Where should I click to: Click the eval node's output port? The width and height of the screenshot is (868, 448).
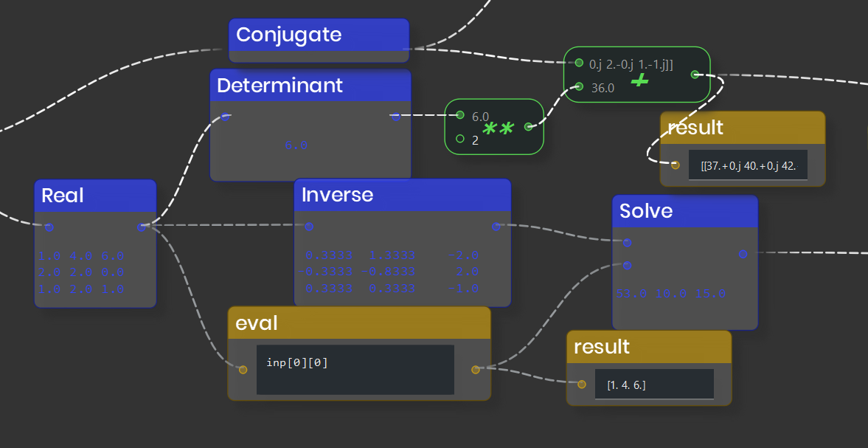(x=476, y=369)
